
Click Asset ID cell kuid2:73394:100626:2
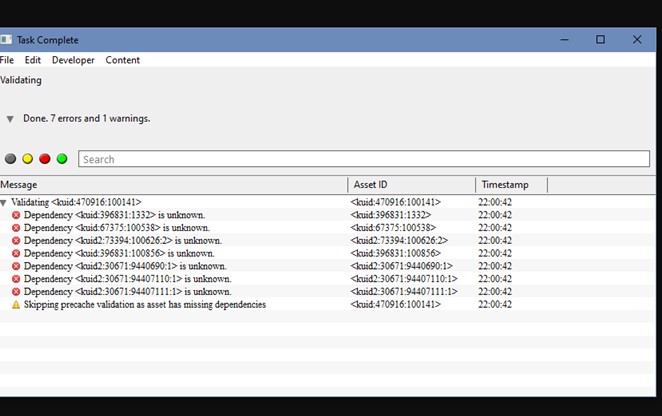pyautogui.click(x=399, y=240)
